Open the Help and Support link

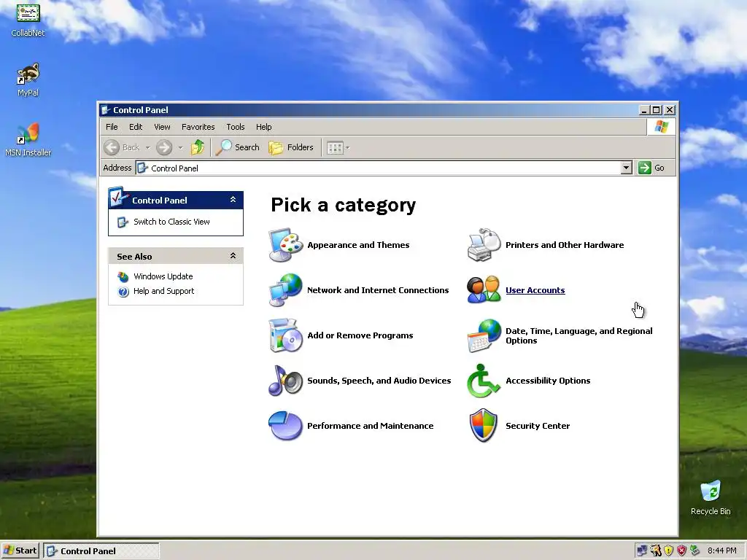point(163,292)
